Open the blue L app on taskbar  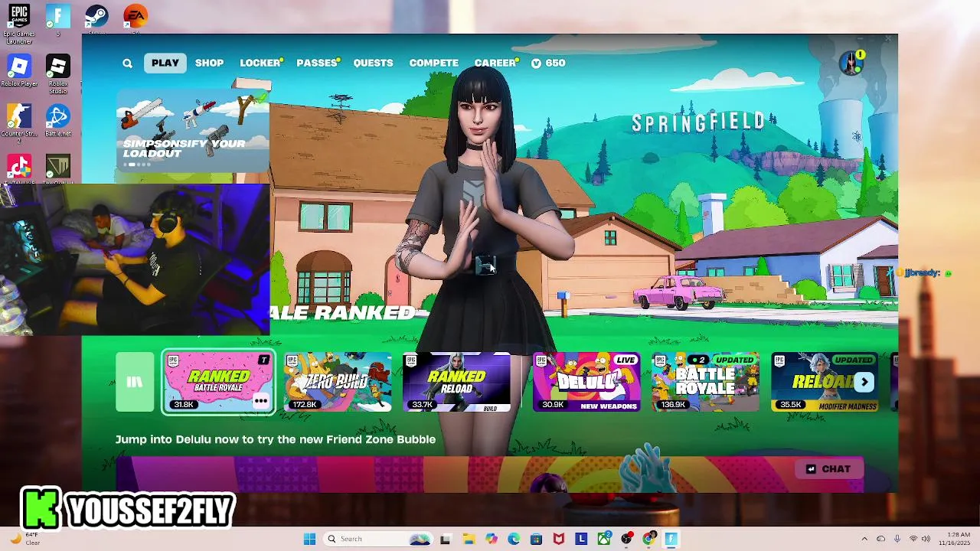coord(581,539)
